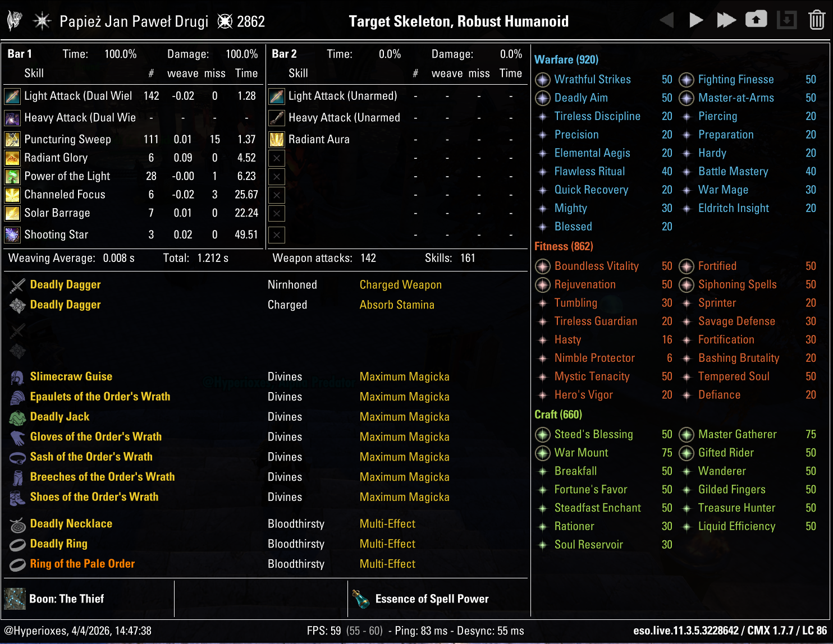Click the Ring of the Pale Order icon
This screenshot has width=833, height=644.
[17, 564]
